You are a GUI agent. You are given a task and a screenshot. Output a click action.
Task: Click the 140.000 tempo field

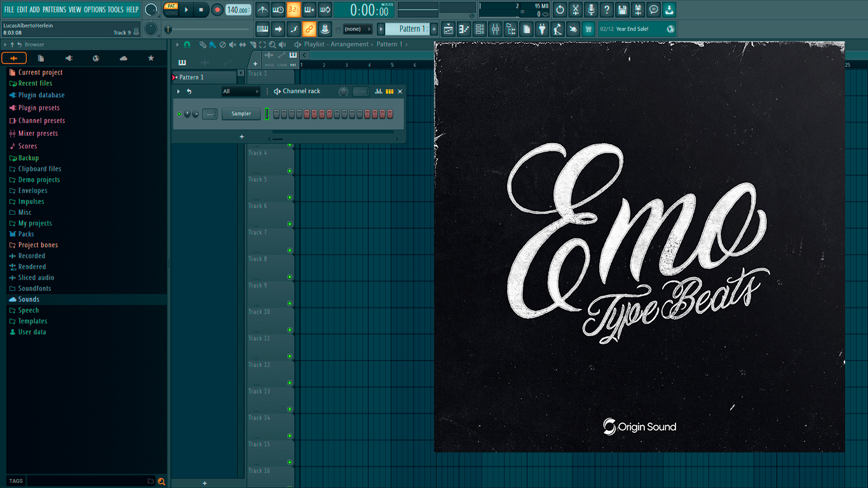pyautogui.click(x=238, y=10)
